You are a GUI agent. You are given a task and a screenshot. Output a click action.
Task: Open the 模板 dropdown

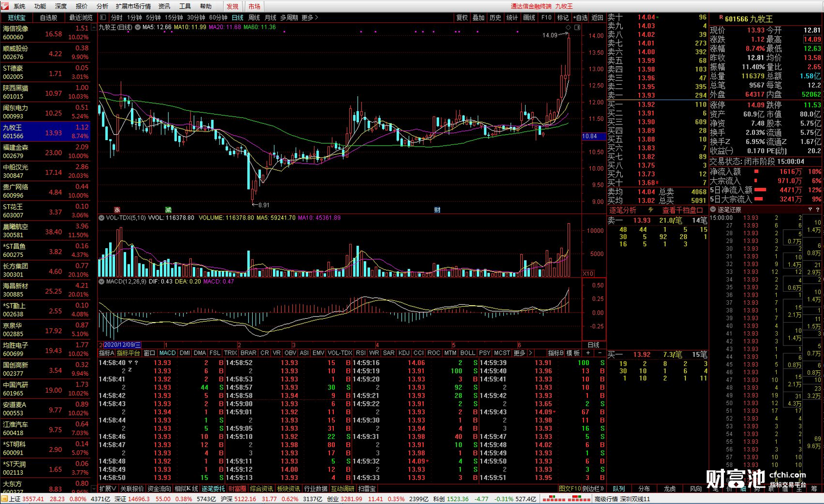coord(573,353)
